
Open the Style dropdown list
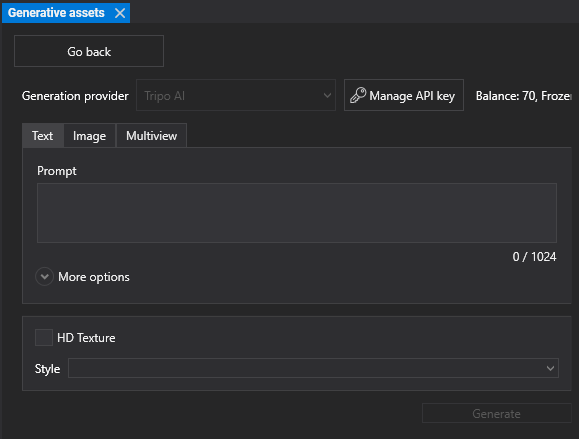[x=313, y=368]
